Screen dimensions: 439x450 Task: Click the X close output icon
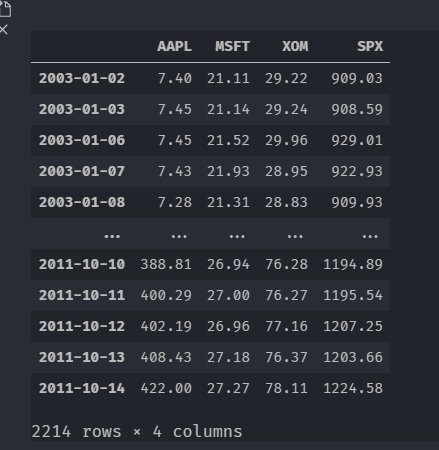4,30
